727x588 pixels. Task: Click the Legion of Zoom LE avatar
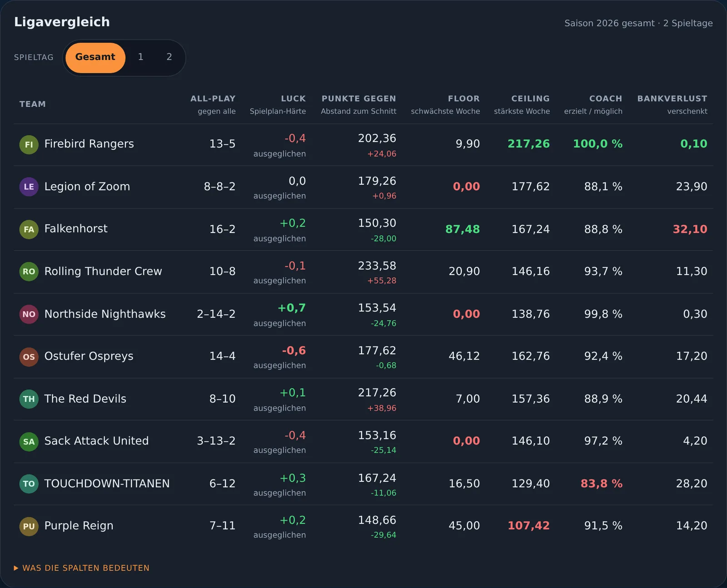click(29, 187)
